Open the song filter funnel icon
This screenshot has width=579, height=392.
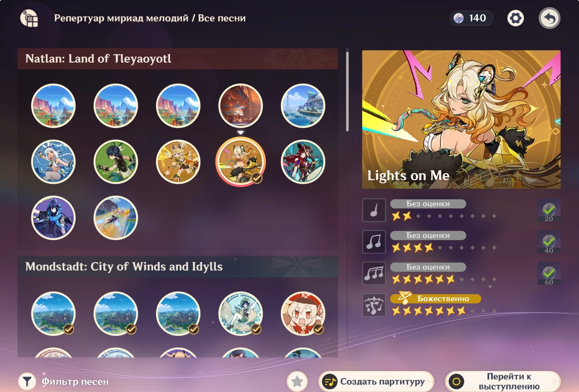pos(27,381)
